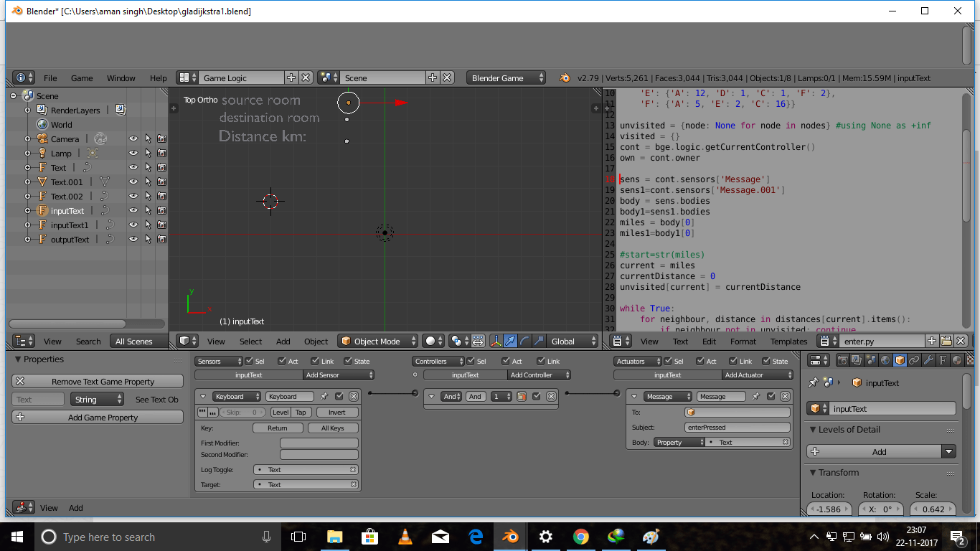980x551 pixels.
Task: Click the Camera object icon in outliner
Action: click(x=42, y=139)
